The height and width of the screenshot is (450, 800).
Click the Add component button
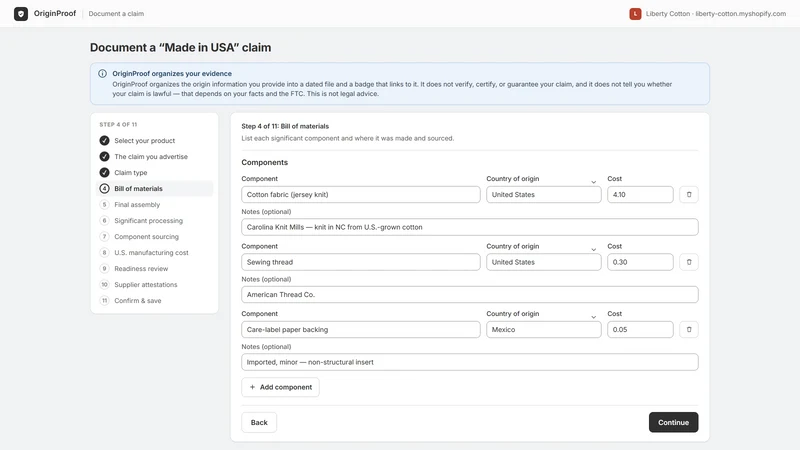point(280,387)
